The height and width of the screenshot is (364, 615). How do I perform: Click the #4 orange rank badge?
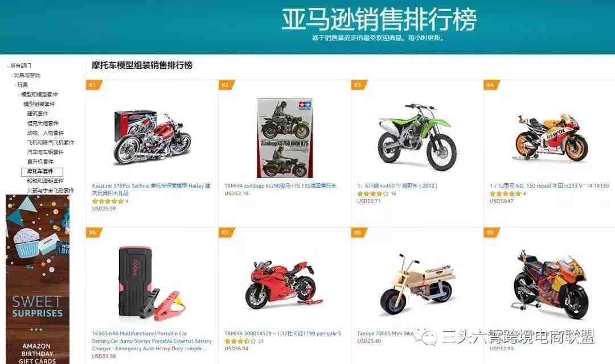coord(491,85)
